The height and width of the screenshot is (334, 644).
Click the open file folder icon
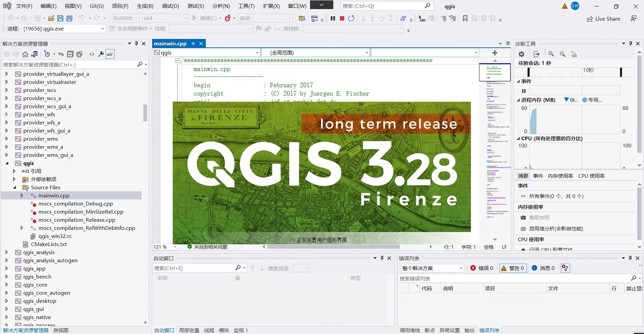[51, 18]
